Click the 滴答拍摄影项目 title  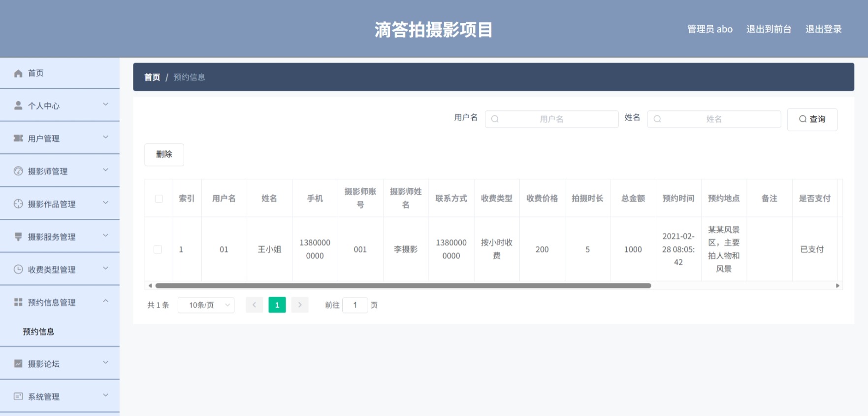[433, 30]
